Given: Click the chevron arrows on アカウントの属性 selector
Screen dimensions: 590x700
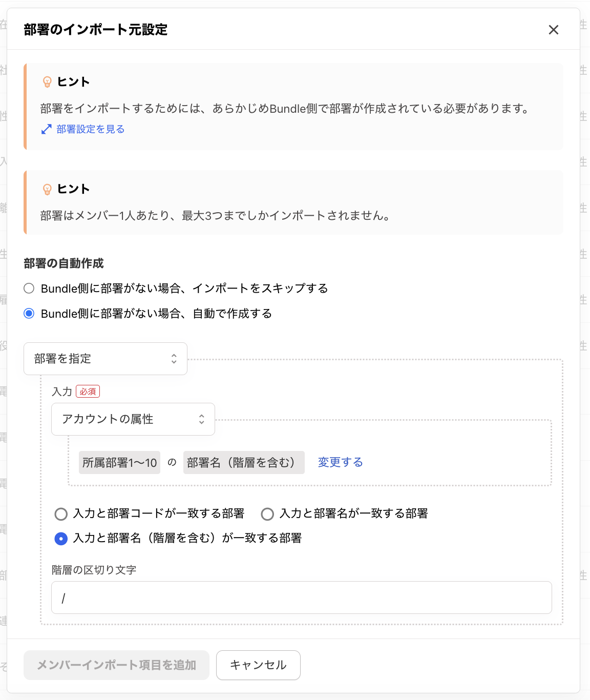Looking at the screenshot, I should point(202,419).
